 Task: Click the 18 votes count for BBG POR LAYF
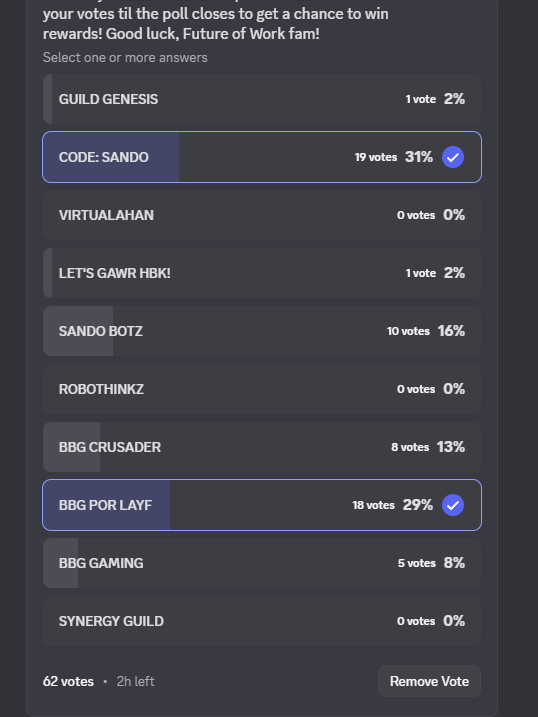coord(373,505)
